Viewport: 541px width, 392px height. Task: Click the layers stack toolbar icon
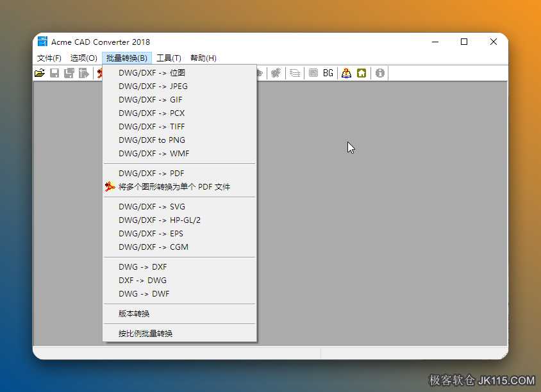click(x=295, y=73)
